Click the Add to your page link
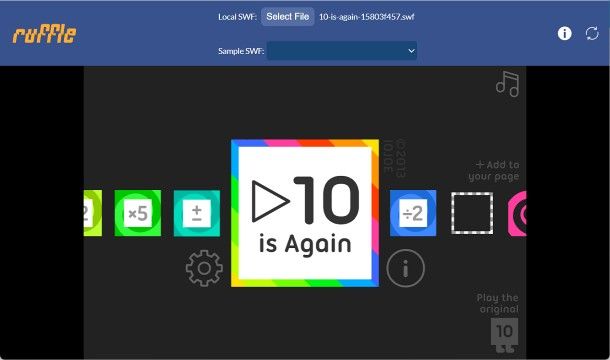 click(x=494, y=171)
